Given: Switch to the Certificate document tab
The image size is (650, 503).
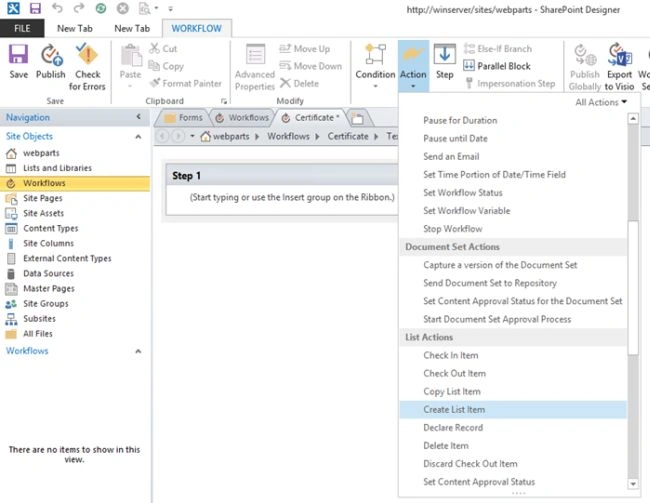Looking at the screenshot, I should [311, 118].
